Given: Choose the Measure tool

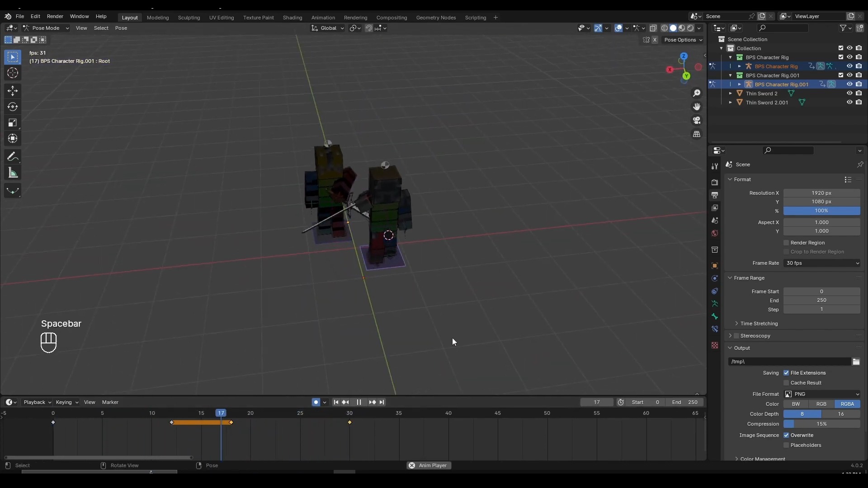Looking at the screenshot, I should point(12,173).
